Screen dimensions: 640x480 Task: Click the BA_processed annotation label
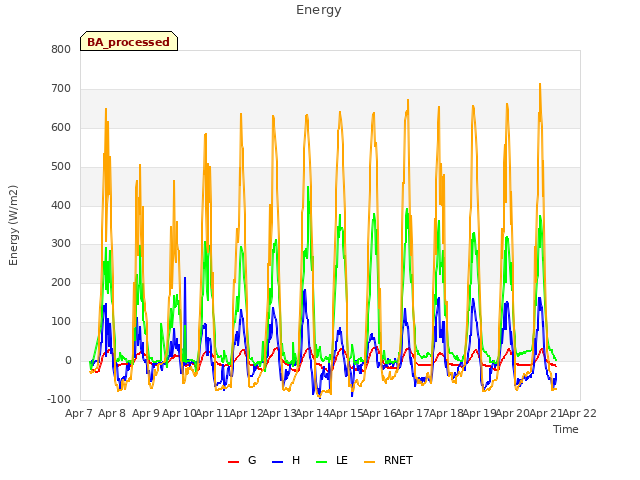pos(129,41)
